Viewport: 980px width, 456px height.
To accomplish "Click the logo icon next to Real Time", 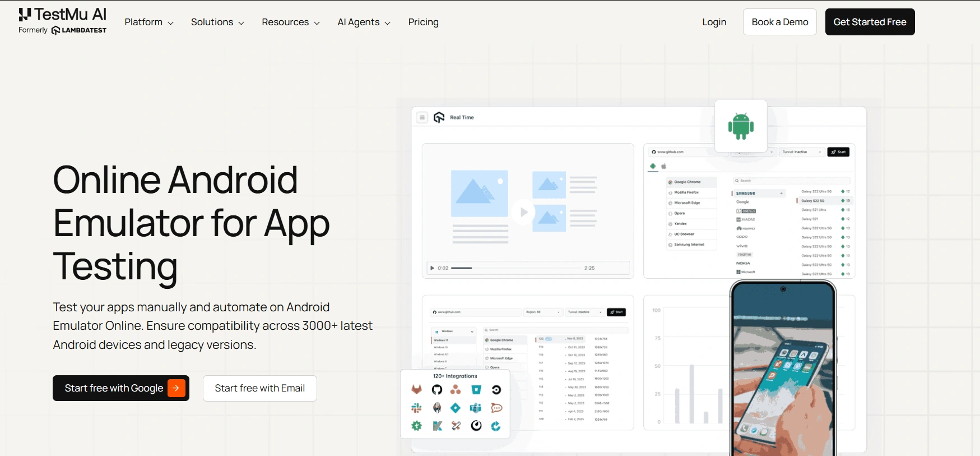I will point(439,117).
